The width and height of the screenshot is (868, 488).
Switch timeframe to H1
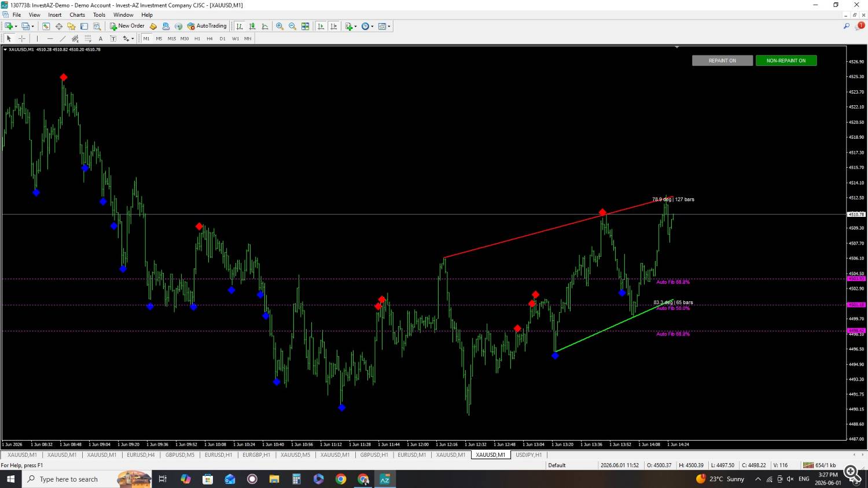[197, 39]
